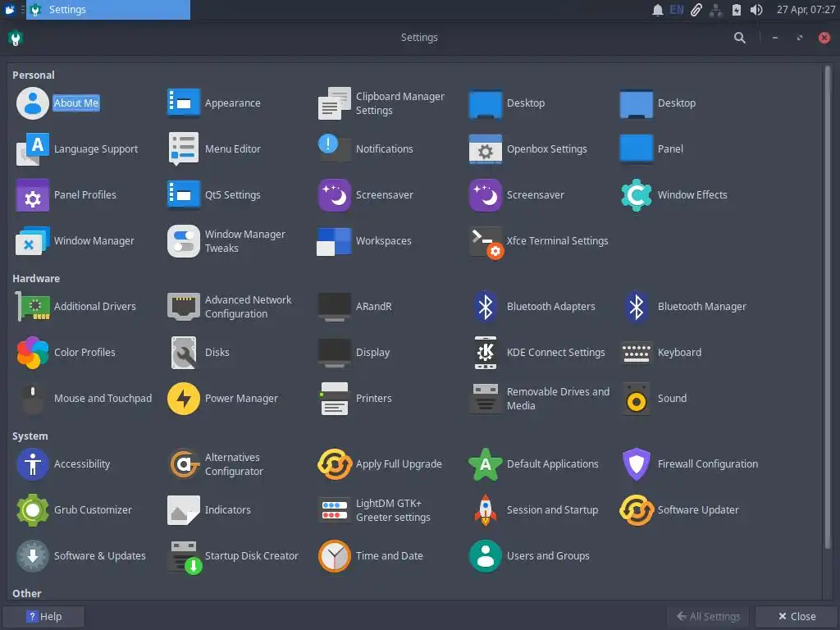Open Sound settings
The width and height of the screenshot is (840, 630).
coord(654,399)
